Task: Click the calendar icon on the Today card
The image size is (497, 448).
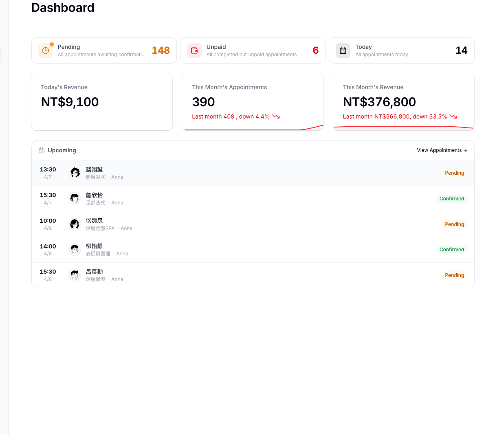Action: point(343,51)
